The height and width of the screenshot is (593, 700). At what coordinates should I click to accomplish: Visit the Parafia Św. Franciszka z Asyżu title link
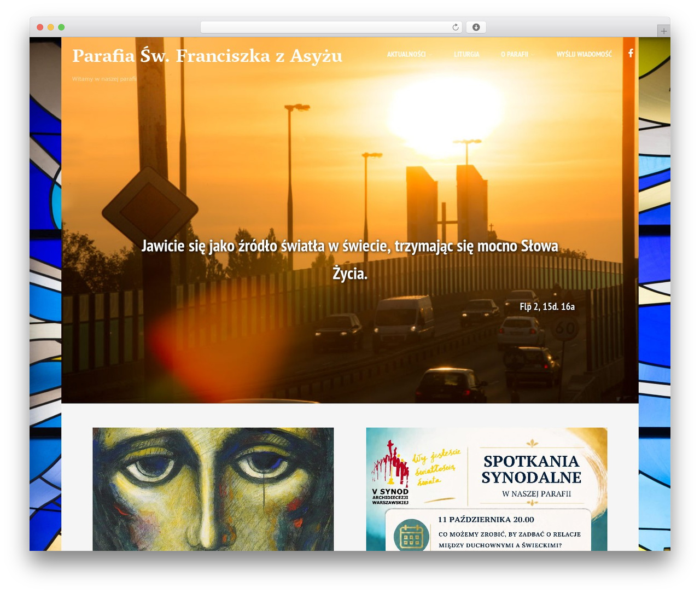(207, 56)
